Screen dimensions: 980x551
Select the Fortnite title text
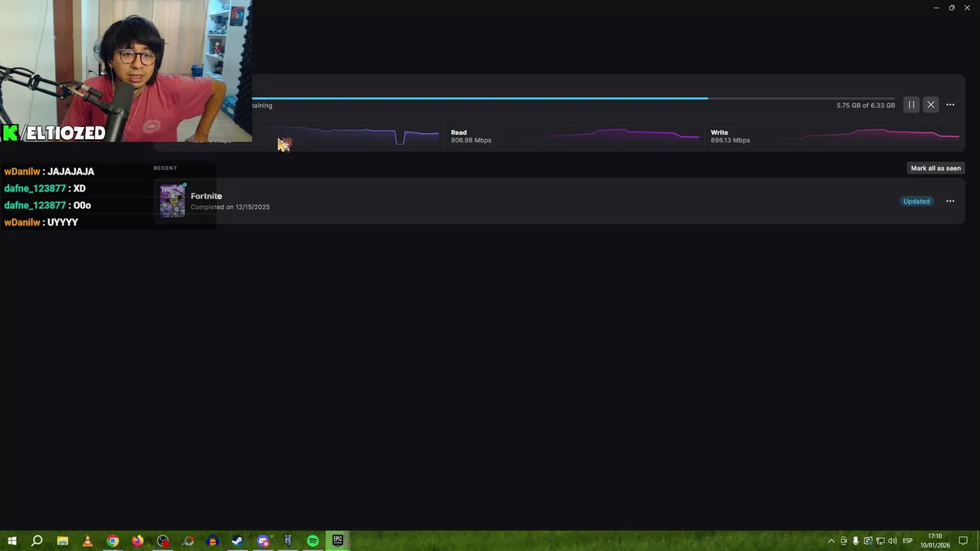click(x=206, y=196)
